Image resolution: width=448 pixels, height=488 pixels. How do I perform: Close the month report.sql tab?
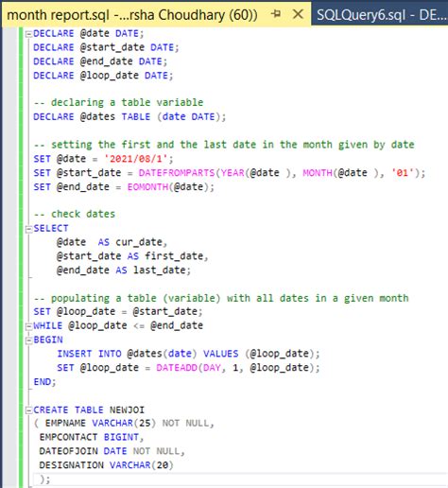pos(298,14)
